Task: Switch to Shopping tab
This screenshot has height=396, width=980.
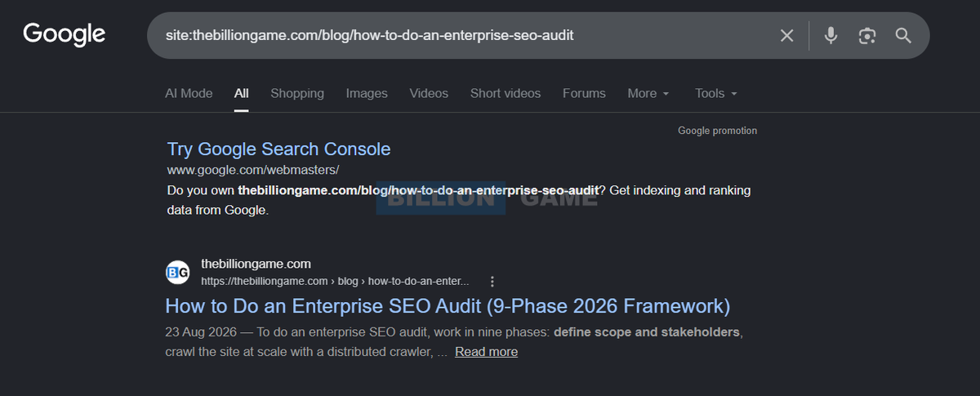Action: click(x=297, y=93)
